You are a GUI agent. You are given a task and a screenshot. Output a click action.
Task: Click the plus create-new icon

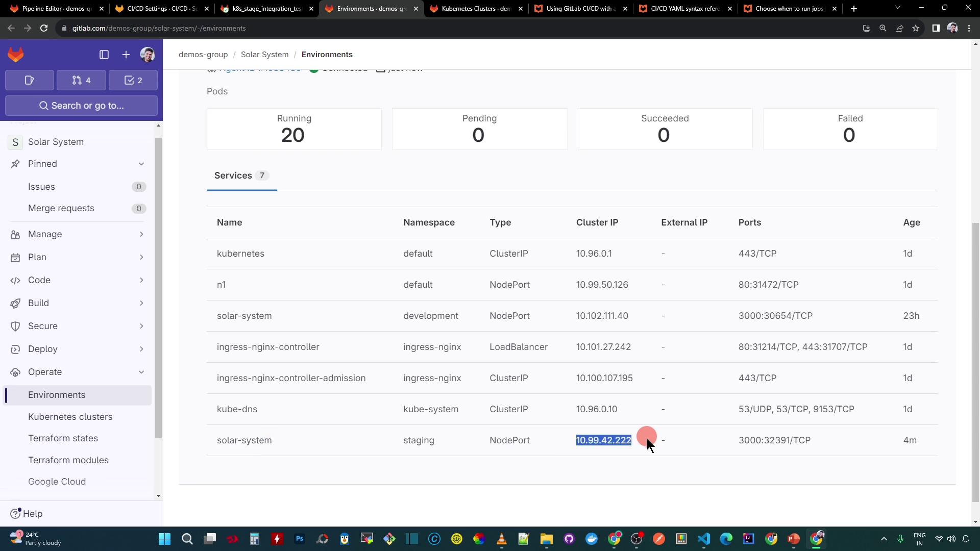[x=126, y=55]
